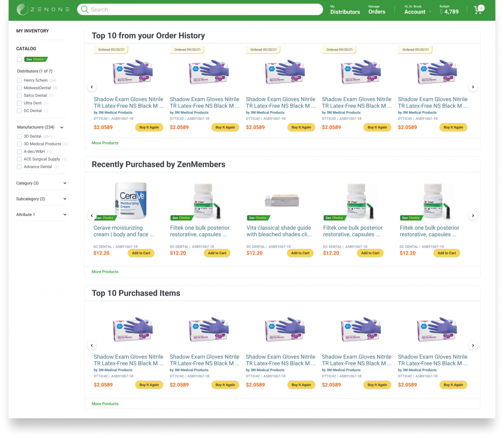This screenshot has height=438, width=504.
Task: Click the Zen Choice badge in the Catalog sidebar
Action: (36, 59)
